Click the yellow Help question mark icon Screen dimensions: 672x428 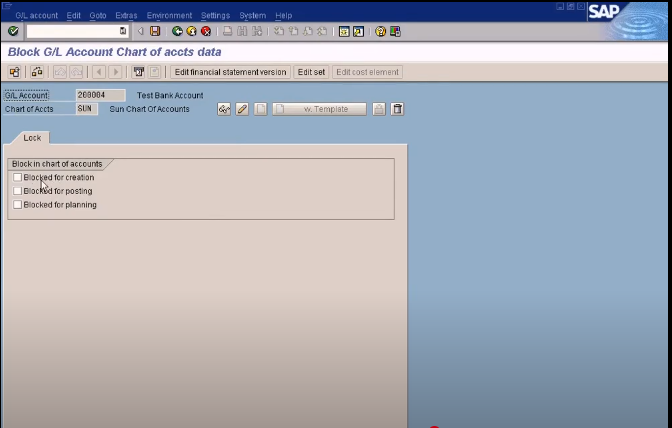point(380,31)
